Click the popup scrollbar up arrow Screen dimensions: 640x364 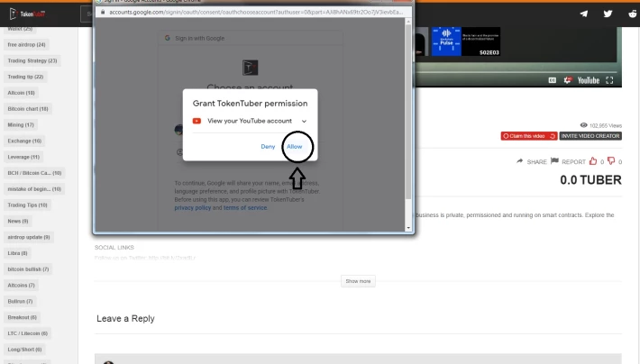tap(408, 22)
